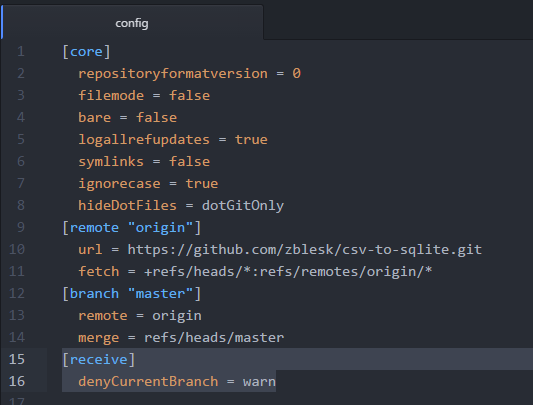Click line number 15 in the gutter
The height and width of the screenshot is (405, 533).
pyautogui.click(x=17, y=359)
